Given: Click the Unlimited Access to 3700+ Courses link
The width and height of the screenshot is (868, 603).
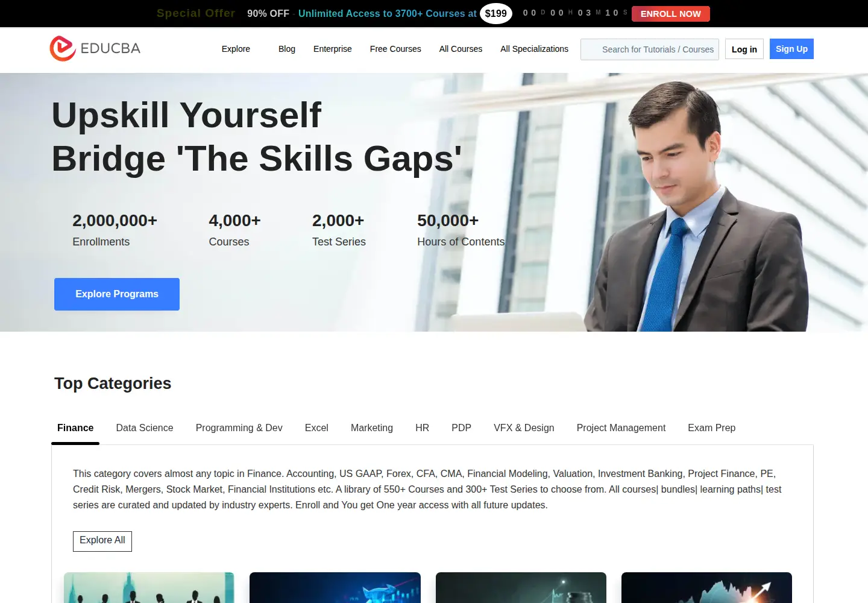Looking at the screenshot, I should (387, 13).
